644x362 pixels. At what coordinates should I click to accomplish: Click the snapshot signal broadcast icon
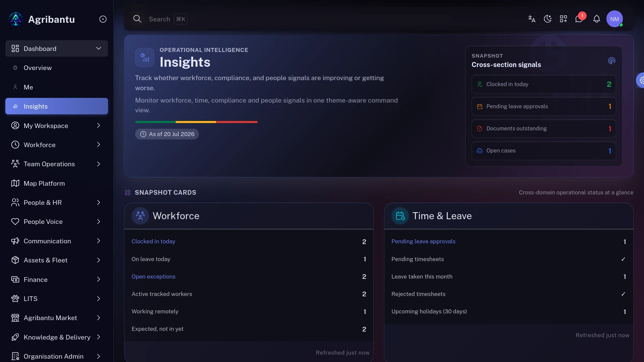tap(611, 61)
